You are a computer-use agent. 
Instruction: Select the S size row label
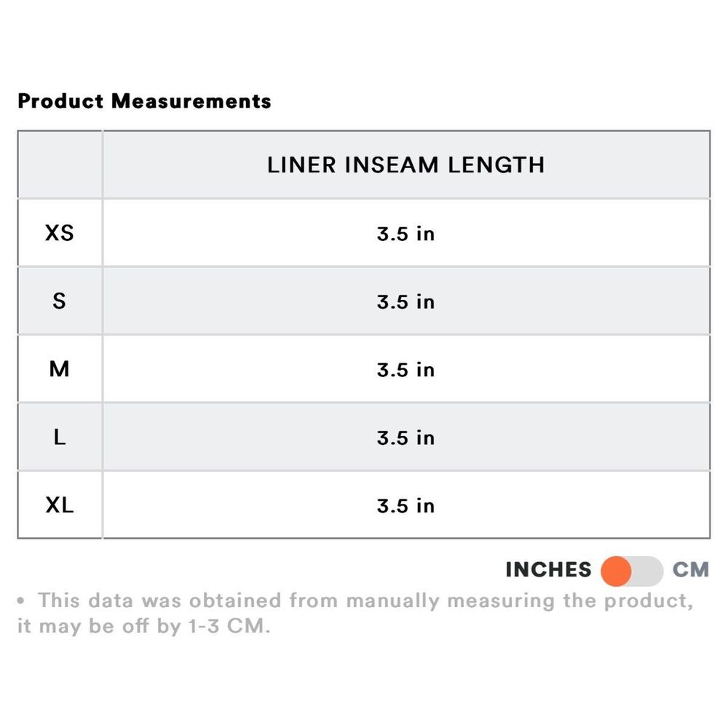[x=60, y=301]
